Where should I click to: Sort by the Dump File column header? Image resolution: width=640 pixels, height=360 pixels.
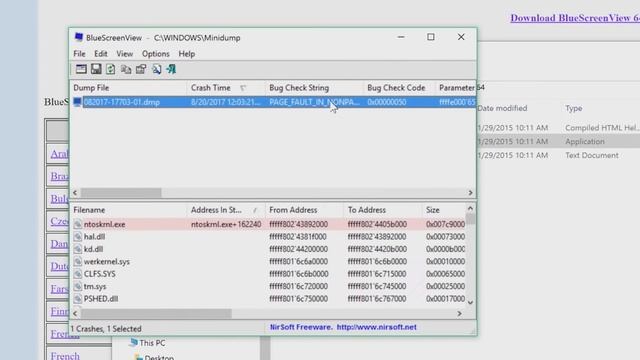(x=128, y=88)
